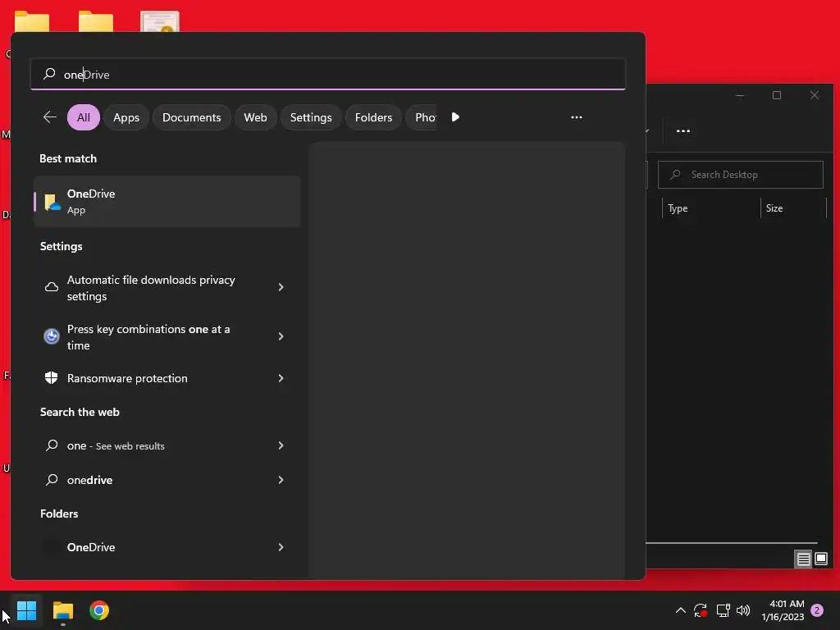Filter results by Apps
Viewport: 840px width, 630px height.
(x=126, y=117)
